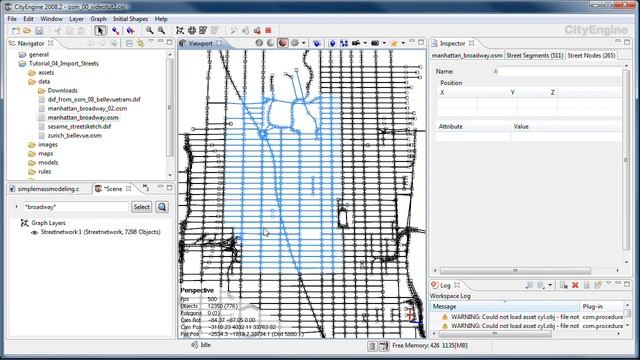Open the rules folder in Navigator
640x360 pixels.
pyautogui.click(x=44, y=171)
